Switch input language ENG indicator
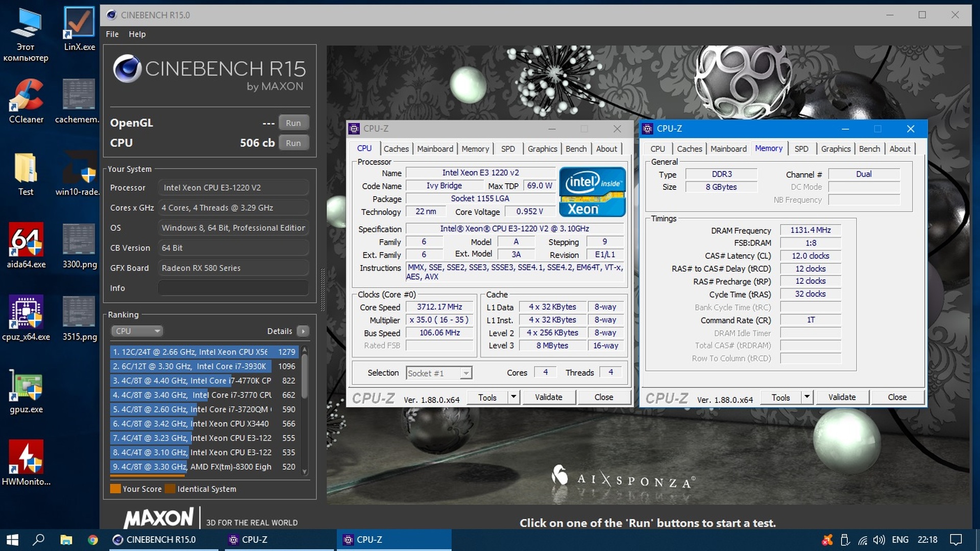 [900, 540]
